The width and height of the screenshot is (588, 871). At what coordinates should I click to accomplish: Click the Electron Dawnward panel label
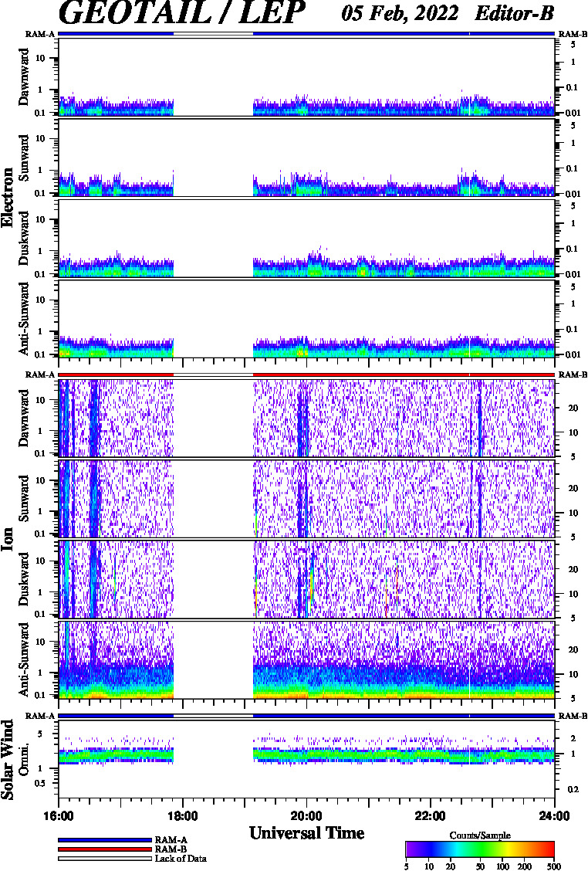coord(24,77)
